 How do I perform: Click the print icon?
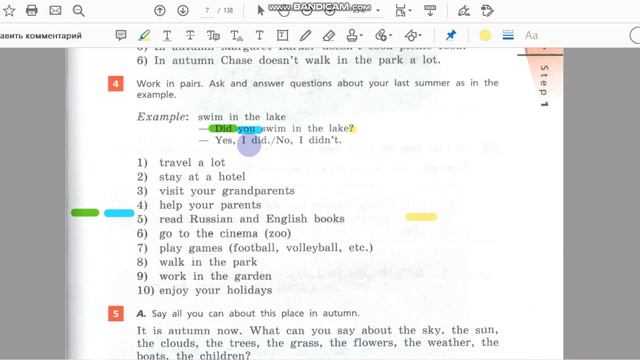(32, 10)
